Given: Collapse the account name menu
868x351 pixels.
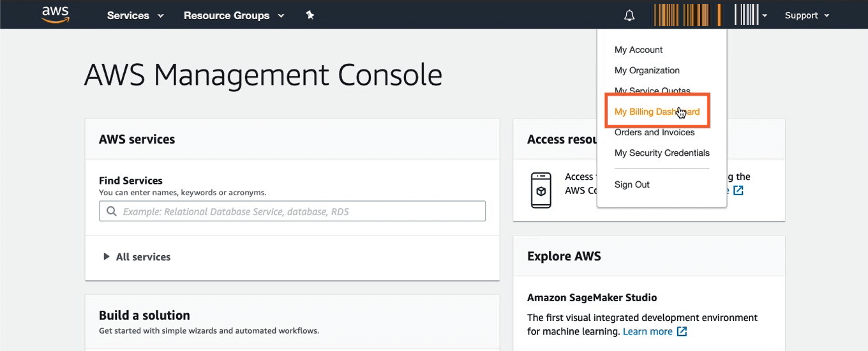Looking at the screenshot, I should [x=687, y=15].
